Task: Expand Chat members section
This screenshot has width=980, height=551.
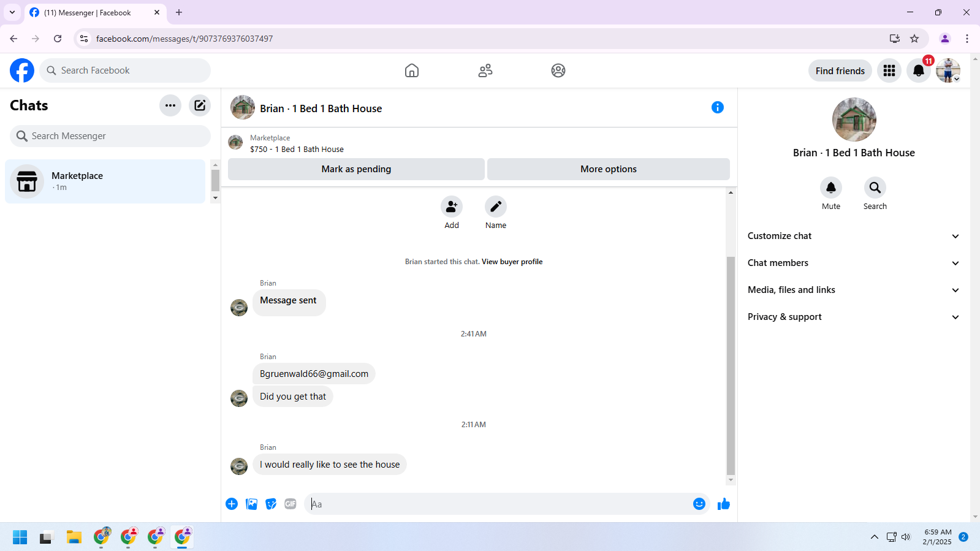Action: click(853, 263)
